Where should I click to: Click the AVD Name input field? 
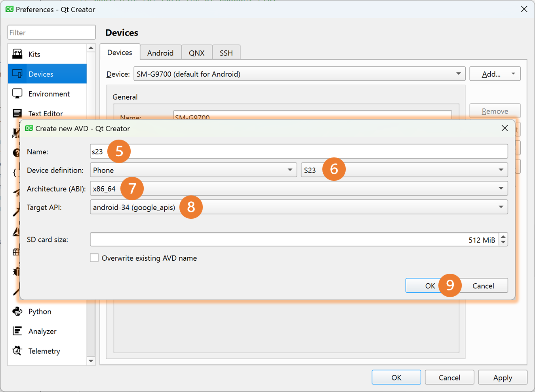pos(299,151)
